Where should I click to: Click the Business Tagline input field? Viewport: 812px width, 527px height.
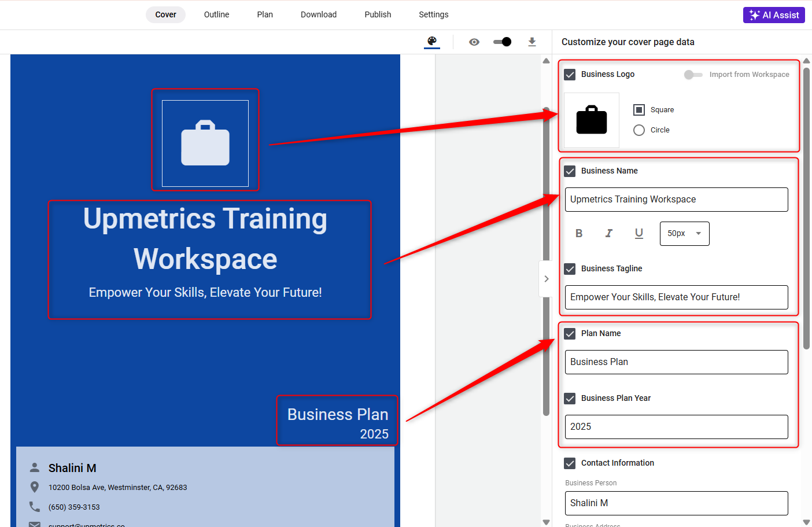[x=676, y=297]
